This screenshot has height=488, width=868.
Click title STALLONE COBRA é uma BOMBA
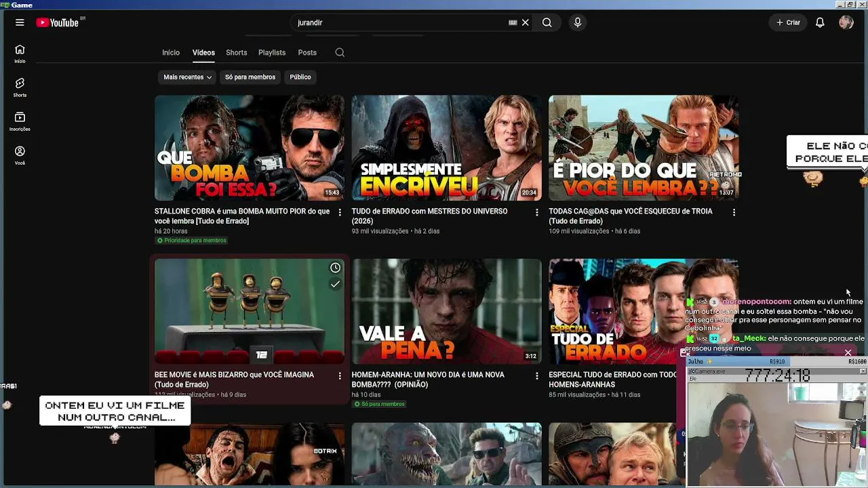(242, 216)
